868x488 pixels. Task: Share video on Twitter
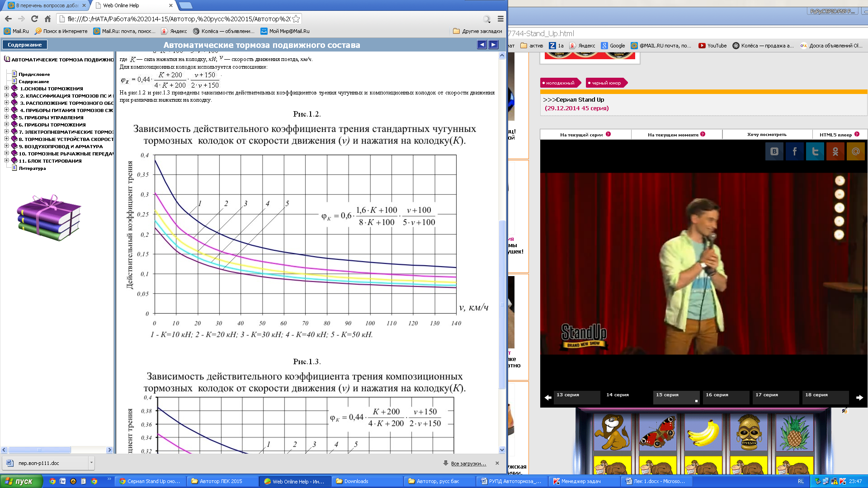pos(815,151)
